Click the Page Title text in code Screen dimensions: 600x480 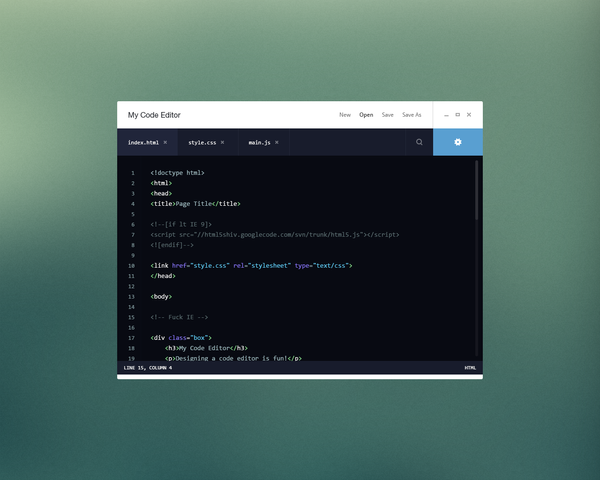pyautogui.click(x=194, y=204)
